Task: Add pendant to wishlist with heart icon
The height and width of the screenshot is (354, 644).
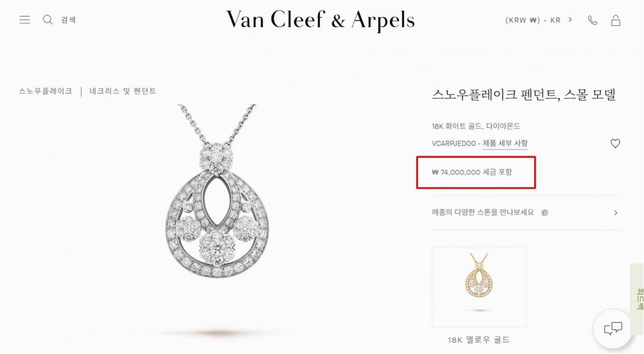Action: (616, 144)
